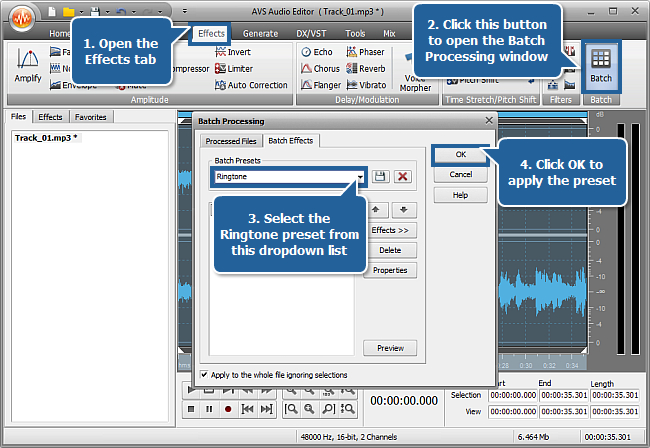This screenshot has width=650, height=448.
Task: Zoom to selection end
Action: (x=328, y=409)
